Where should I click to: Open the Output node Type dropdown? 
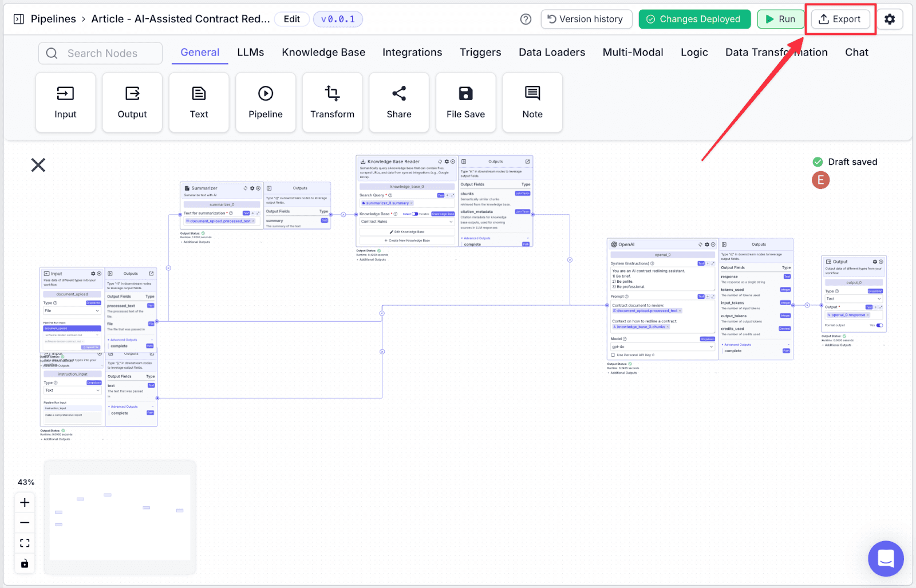(854, 299)
